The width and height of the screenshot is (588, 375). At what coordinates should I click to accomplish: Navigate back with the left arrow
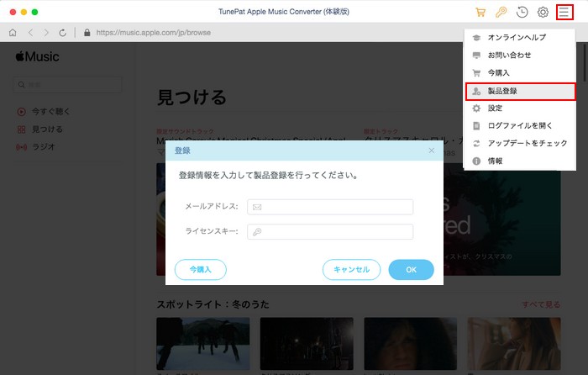pos(30,33)
